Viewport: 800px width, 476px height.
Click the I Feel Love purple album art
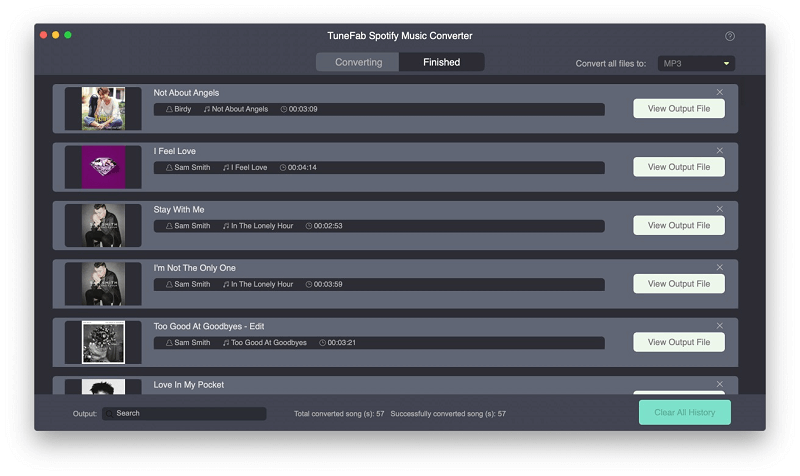103,167
